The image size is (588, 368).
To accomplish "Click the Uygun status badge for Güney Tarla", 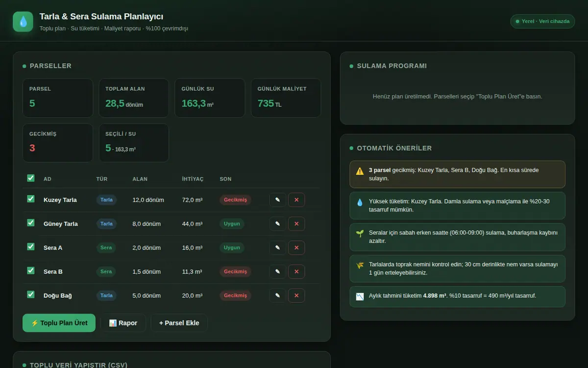I will pyautogui.click(x=232, y=224).
